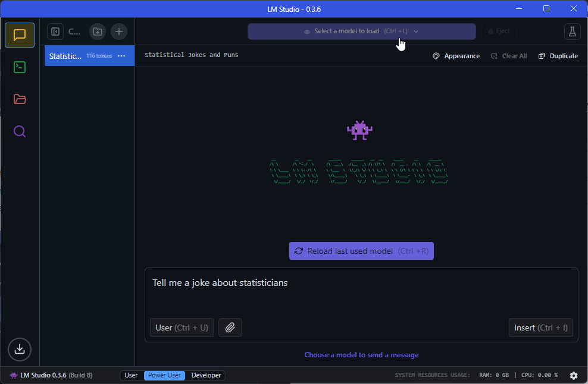Maximize the LM Studio window
The width and height of the screenshot is (588, 384).
(x=546, y=8)
